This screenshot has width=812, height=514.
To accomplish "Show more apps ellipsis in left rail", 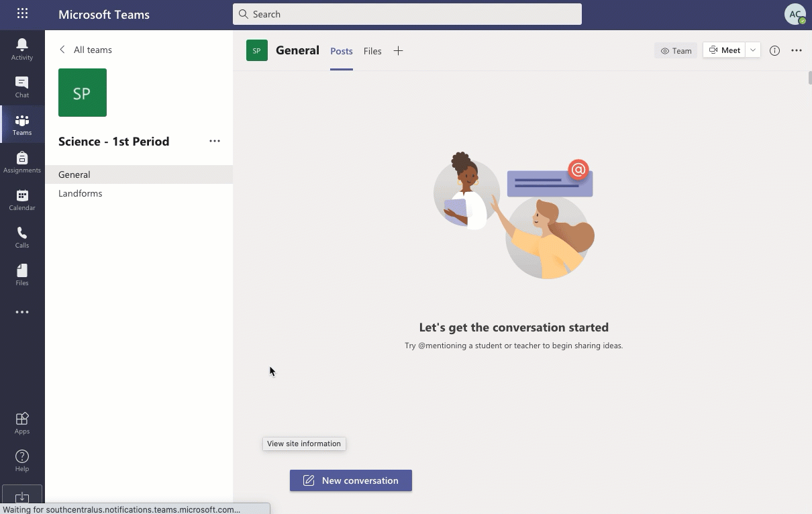I will (22, 312).
